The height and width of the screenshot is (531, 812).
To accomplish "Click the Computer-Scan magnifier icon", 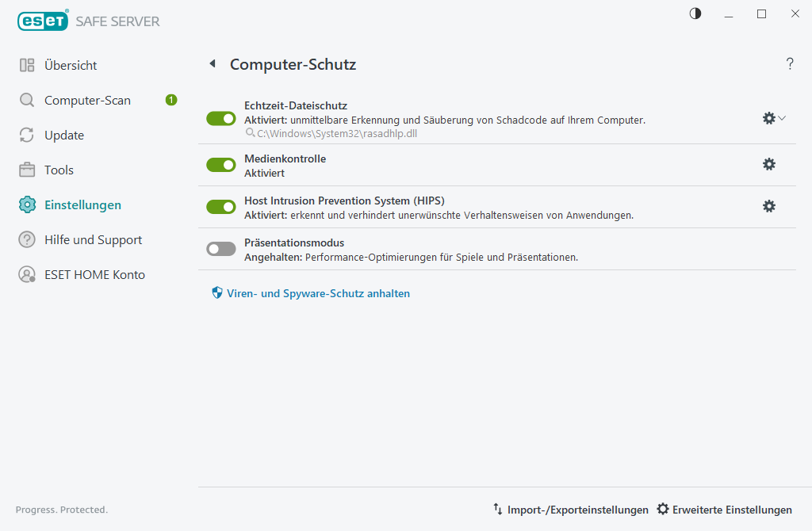I will coord(26,100).
